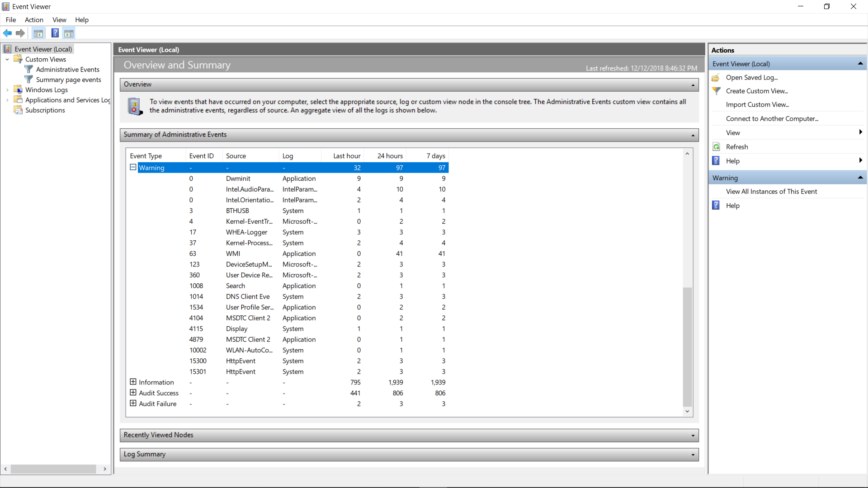Expand the Windows Logs tree node

(x=7, y=90)
